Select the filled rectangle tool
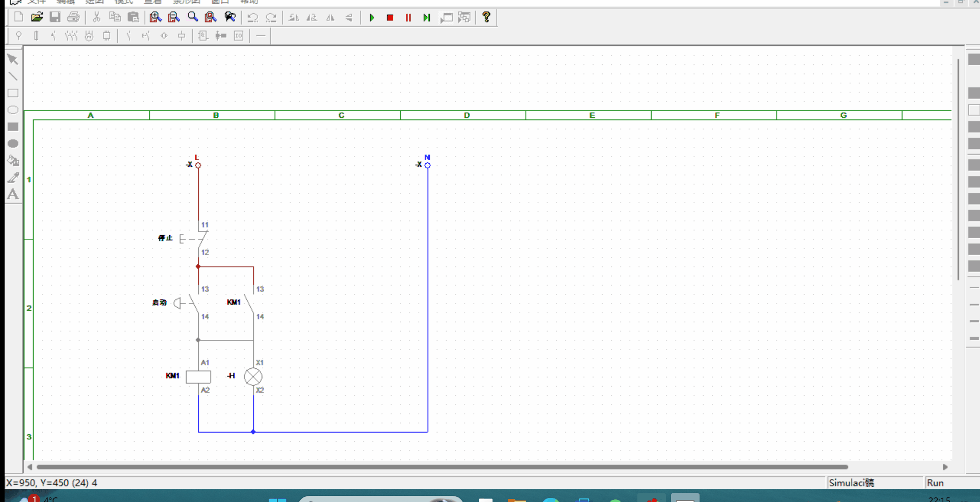The height and width of the screenshot is (502, 980). [13, 127]
